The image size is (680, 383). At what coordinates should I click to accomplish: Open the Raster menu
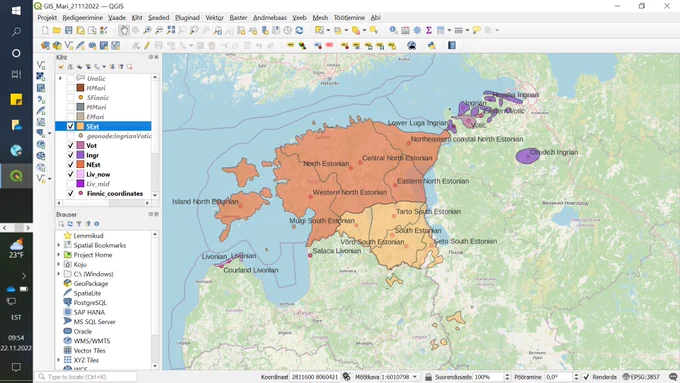pos(238,18)
